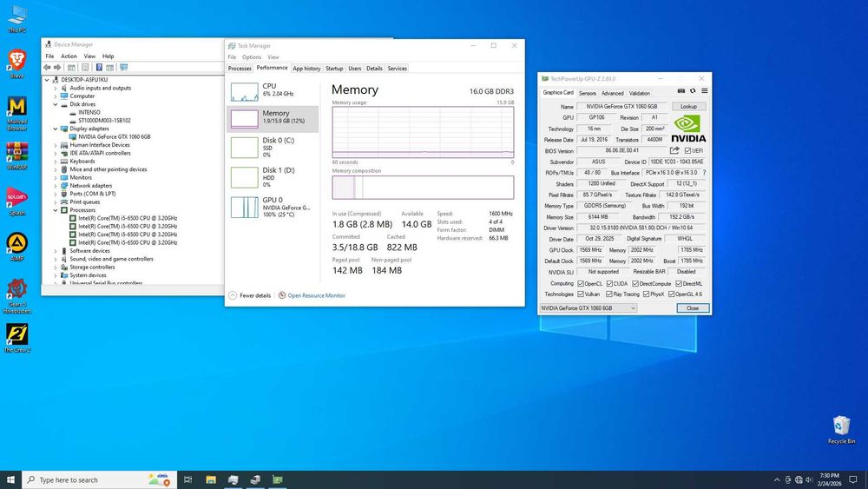Toggle the DirectCompute checkbox
Screen dimensions: 868x489
[x=635, y=283]
